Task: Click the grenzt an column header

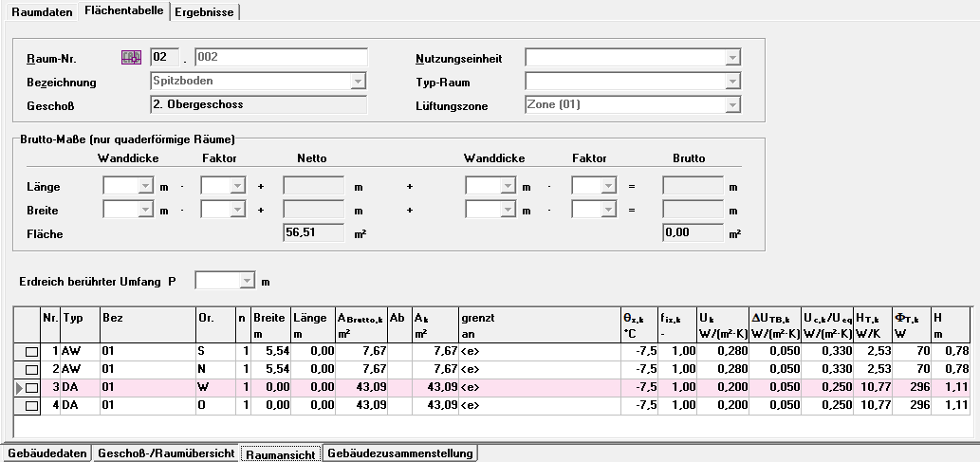Action: 540,325
